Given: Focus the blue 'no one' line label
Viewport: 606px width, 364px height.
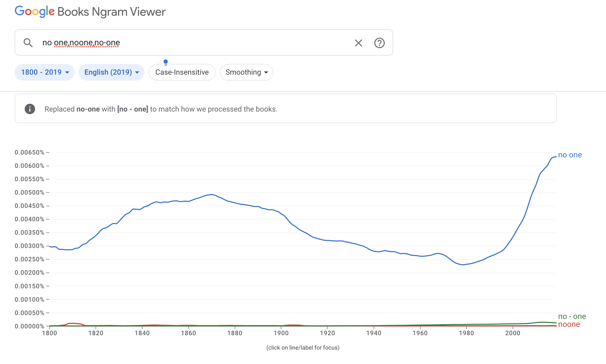Looking at the screenshot, I should [x=570, y=155].
